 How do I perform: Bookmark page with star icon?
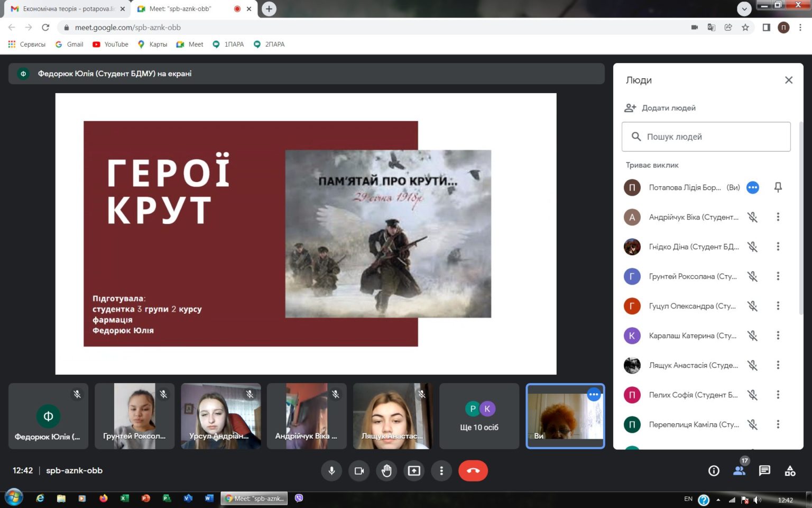tap(745, 28)
